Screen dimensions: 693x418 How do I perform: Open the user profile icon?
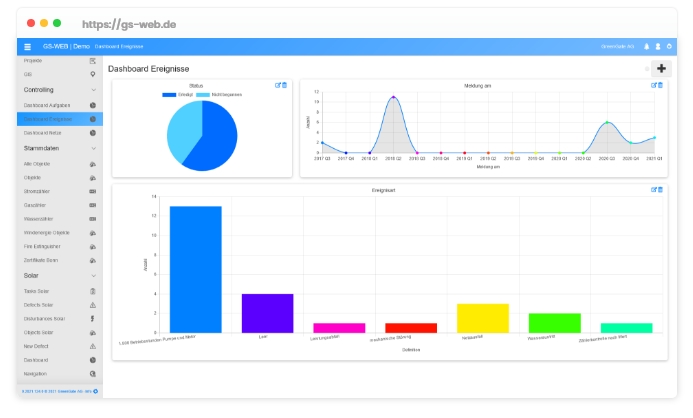(657, 47)
